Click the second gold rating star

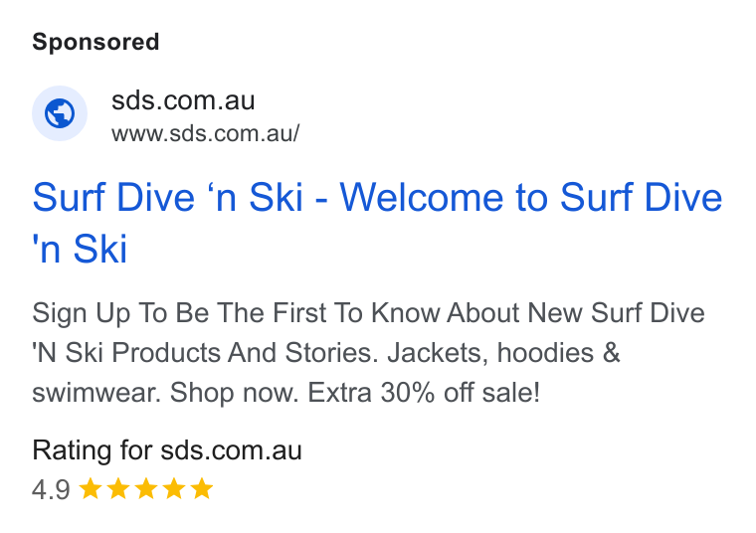118,488
